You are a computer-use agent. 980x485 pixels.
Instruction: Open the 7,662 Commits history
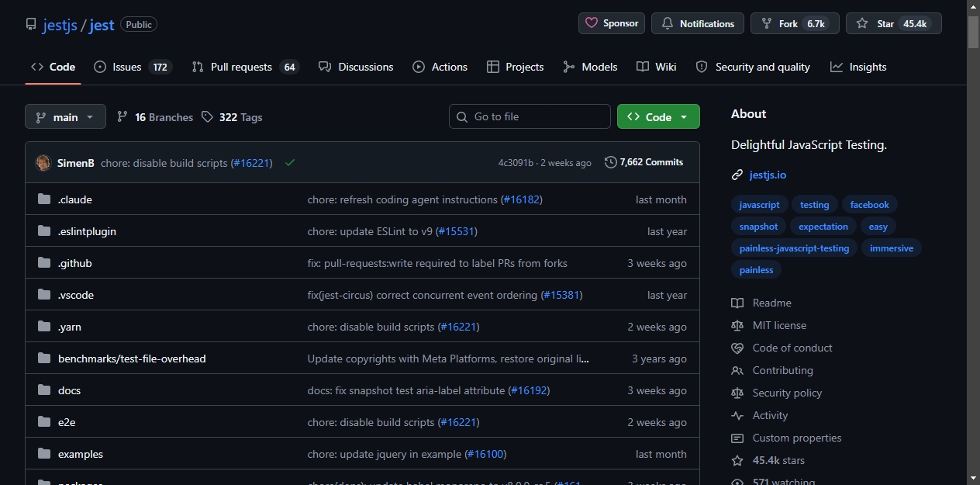pos(644,162)
